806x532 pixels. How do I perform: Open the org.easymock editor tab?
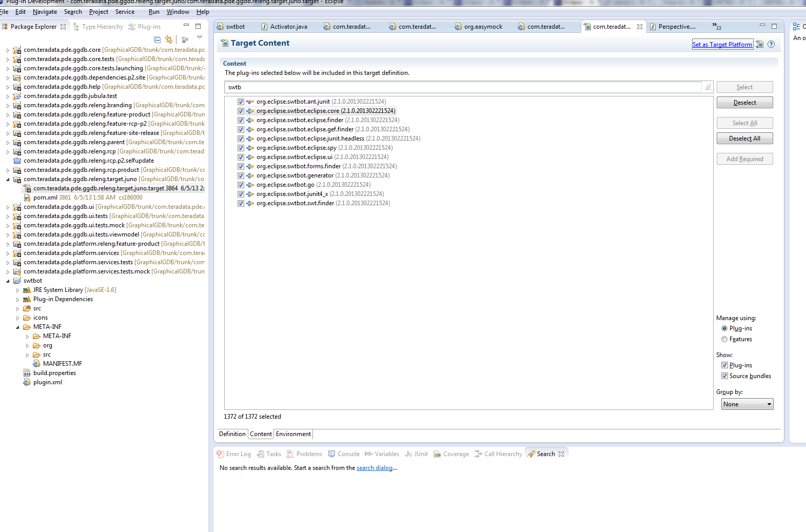479,27
